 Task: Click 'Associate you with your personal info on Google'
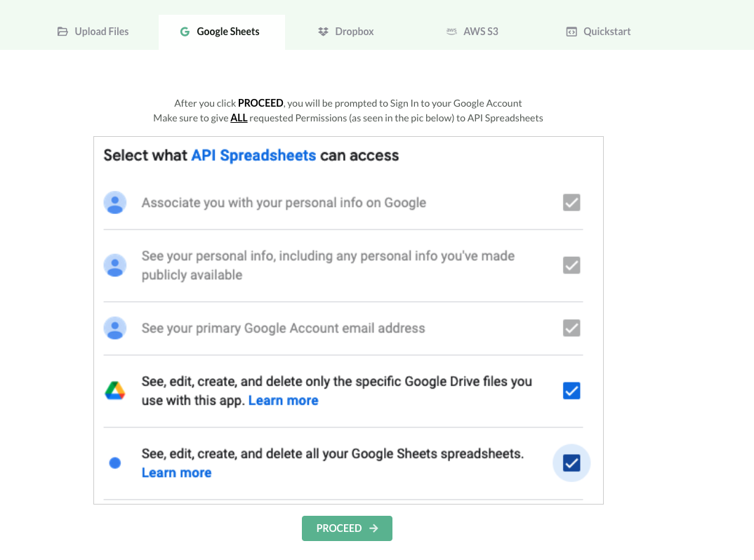[284, 203]
